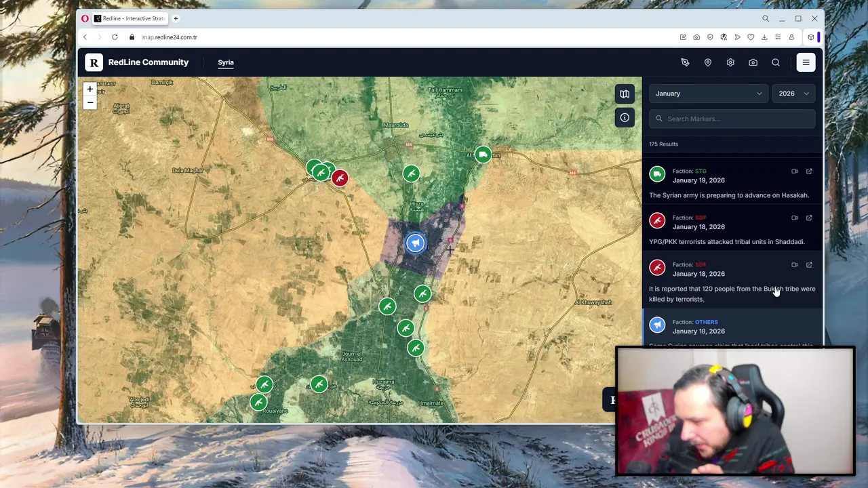Screen dimensions: 868x488
Task: Reload the page
Action: click(115, 37)
